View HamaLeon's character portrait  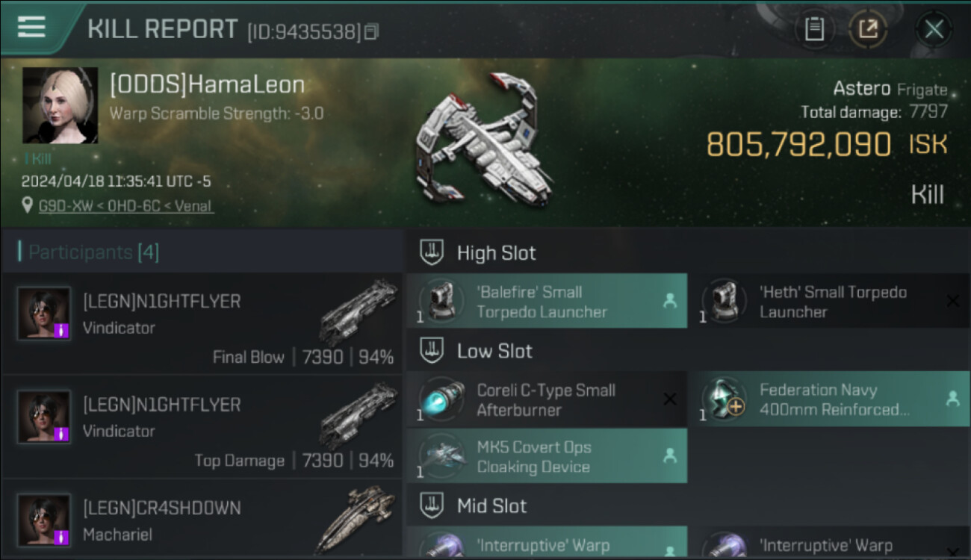60,105
